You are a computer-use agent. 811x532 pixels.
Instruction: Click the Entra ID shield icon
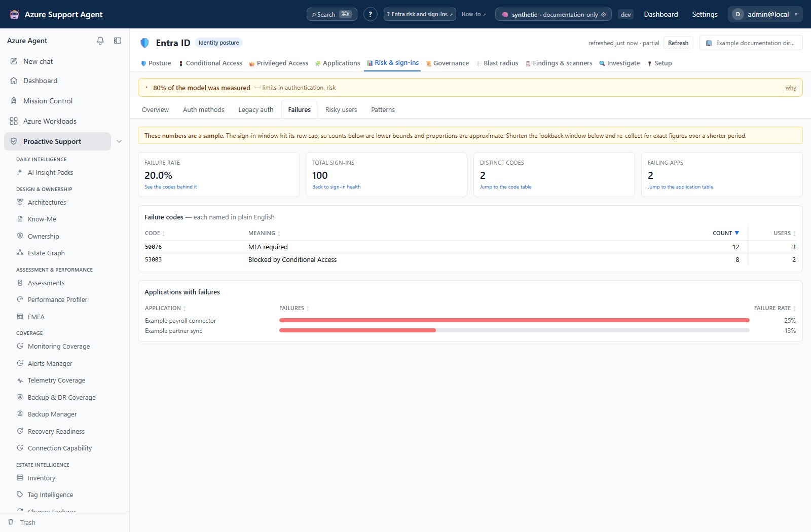144,43
